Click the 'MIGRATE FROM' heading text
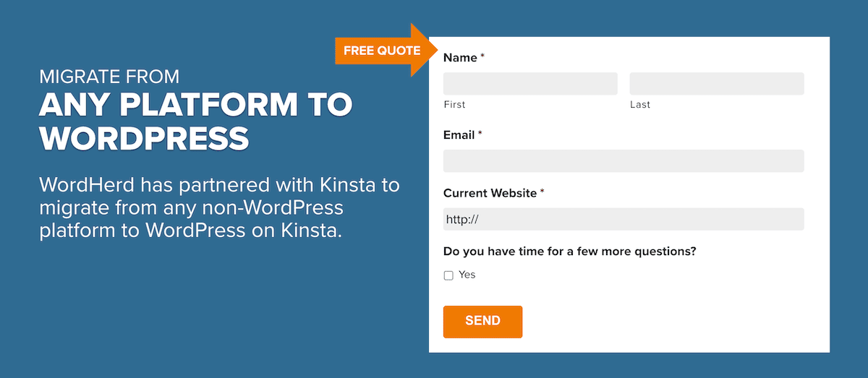Viewport: 868px width, 378px height. (109, 77)
